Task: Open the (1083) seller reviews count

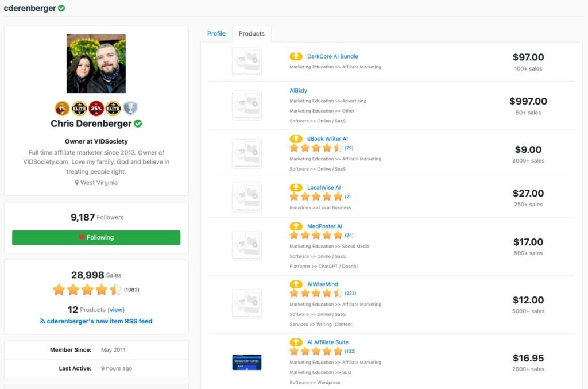Action: pyautogui.click(x=131, y=290)
